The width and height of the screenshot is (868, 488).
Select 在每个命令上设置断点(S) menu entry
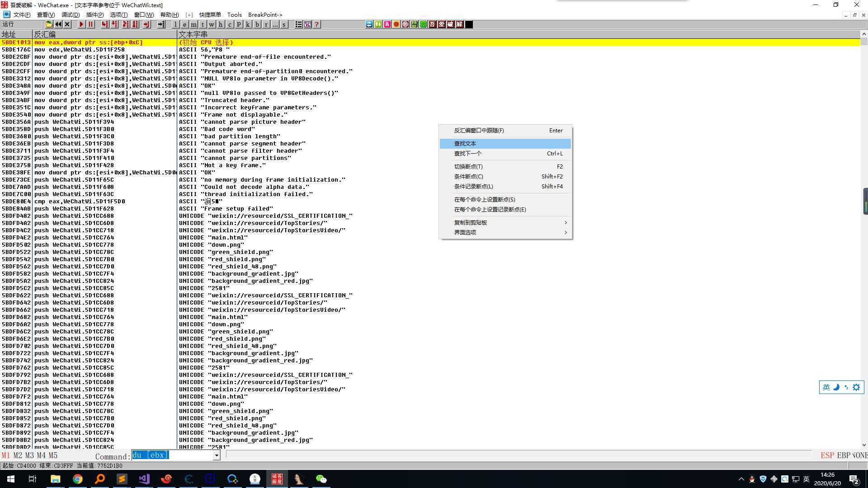(505, 200)
